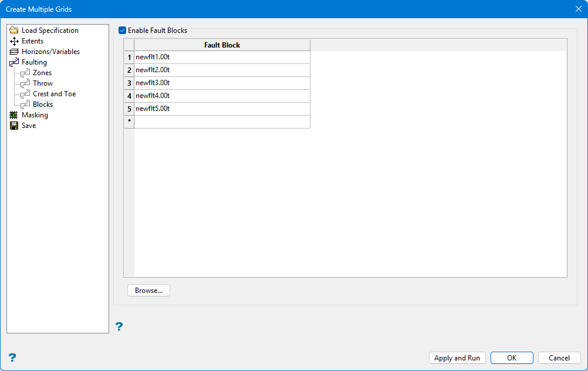Open the Extents page
588x371 pixels.
(32, 41)
